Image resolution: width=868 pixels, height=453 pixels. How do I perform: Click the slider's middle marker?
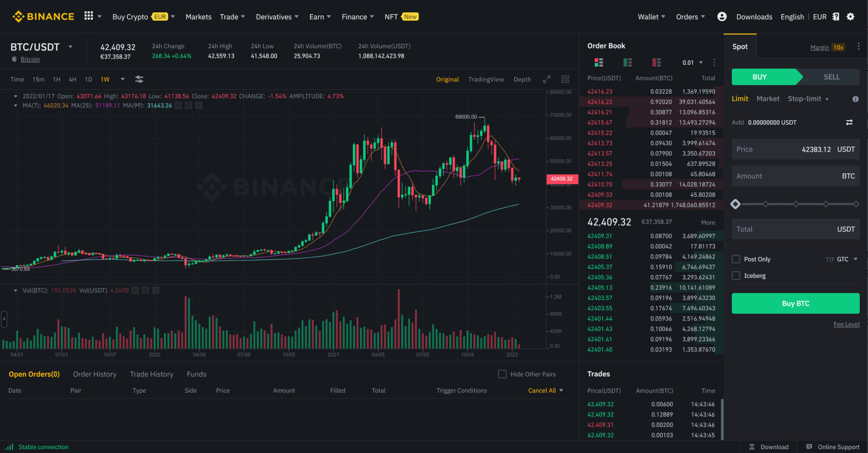point(796,204)
